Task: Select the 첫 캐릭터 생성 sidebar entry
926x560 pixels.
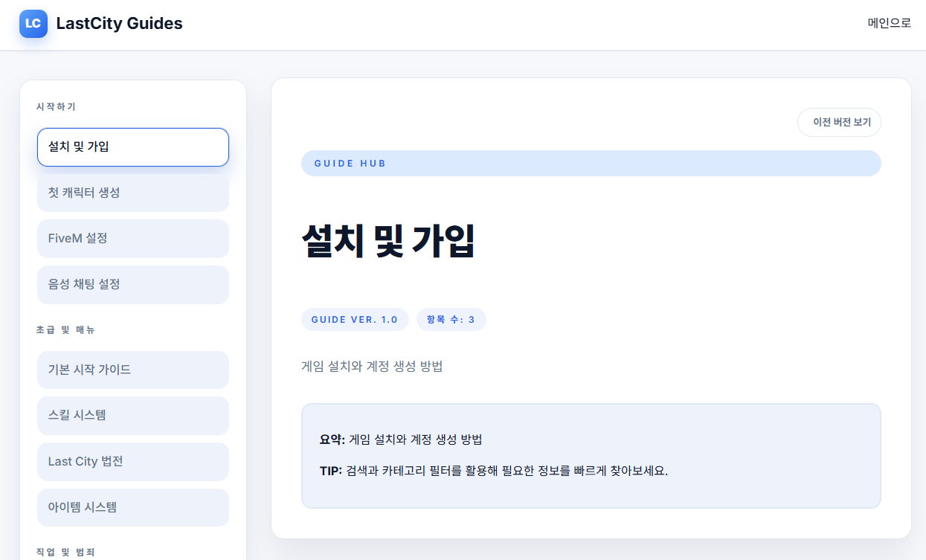Action: [132, 193]
